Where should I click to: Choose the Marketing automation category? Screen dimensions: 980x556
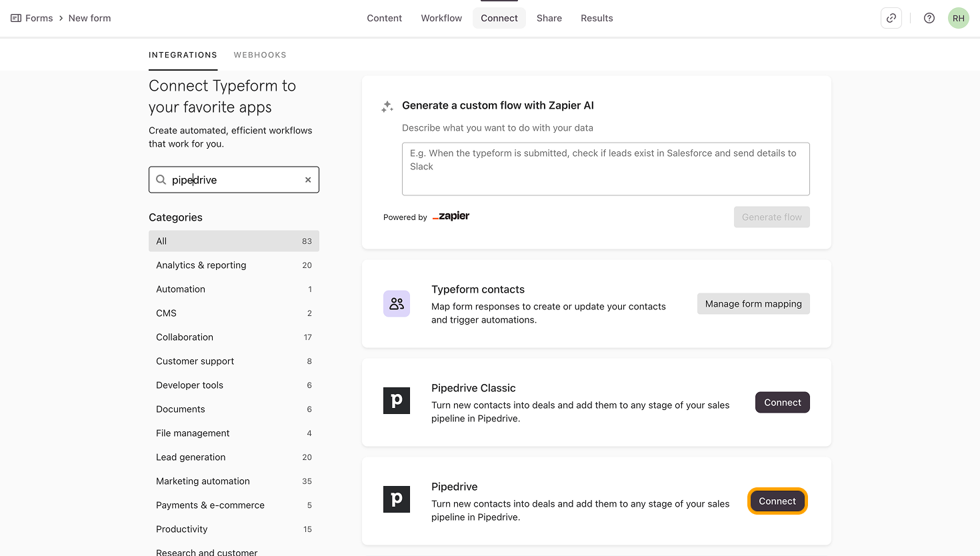tap(234, 481)
